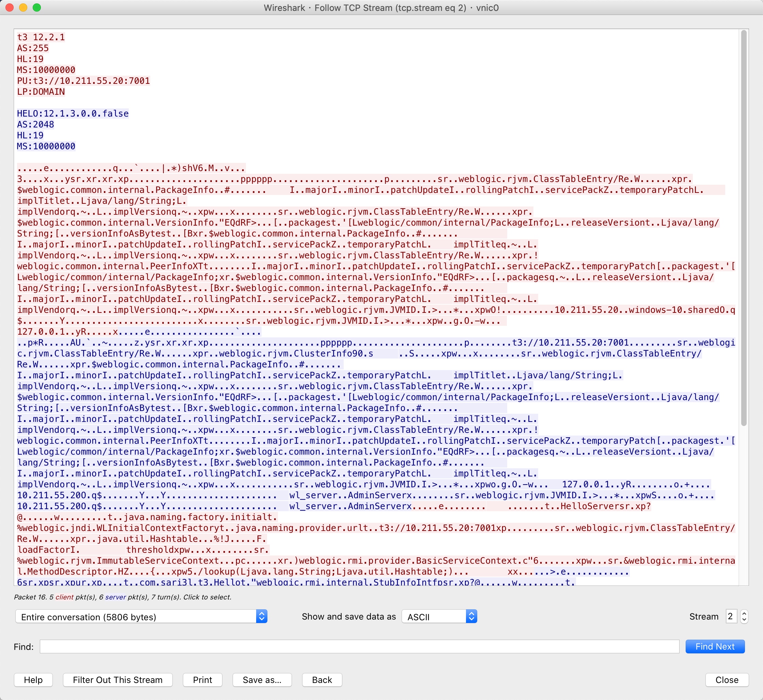Click the Find Next button
Viewport: 763px width, 700px height.
[715, 646]
